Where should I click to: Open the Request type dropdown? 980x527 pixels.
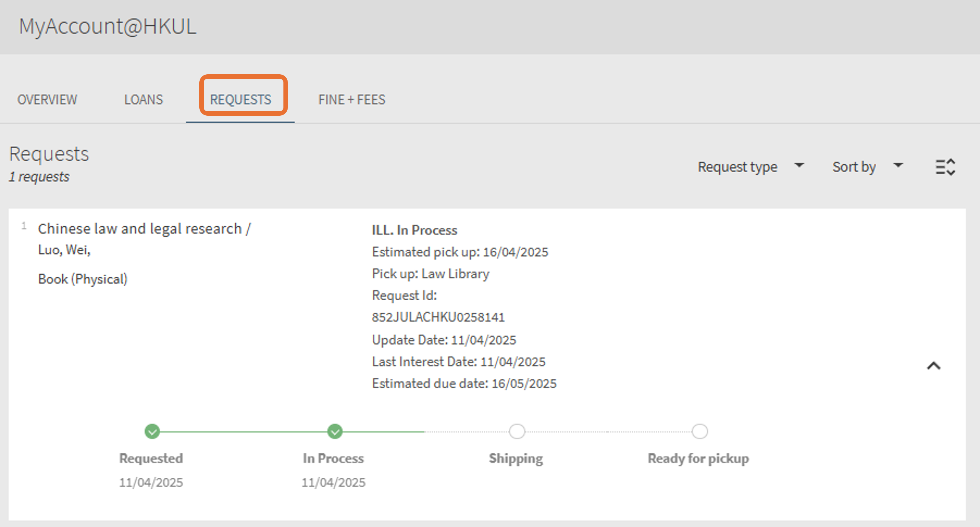coord(737,167)
